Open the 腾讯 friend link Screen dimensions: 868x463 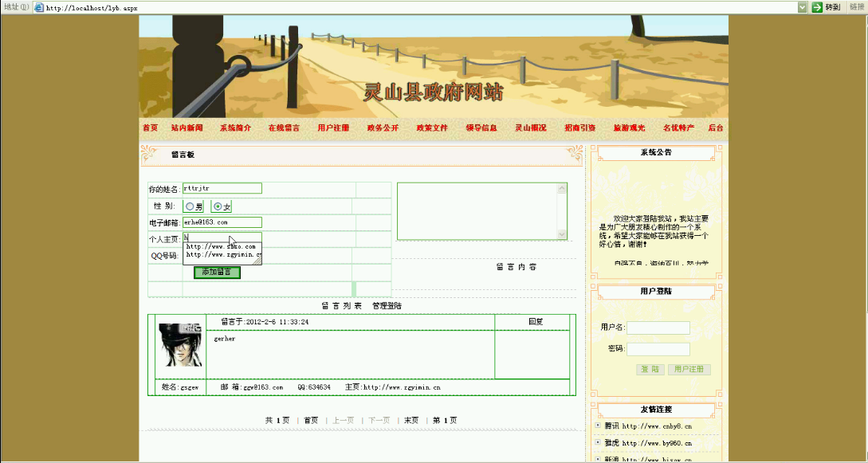648,426
